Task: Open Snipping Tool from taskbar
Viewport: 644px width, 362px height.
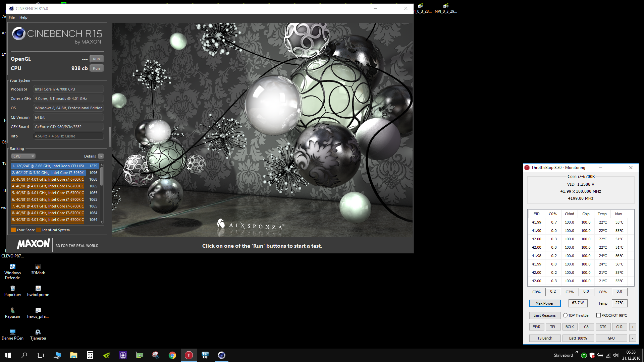Action: (x=156, y=355)
